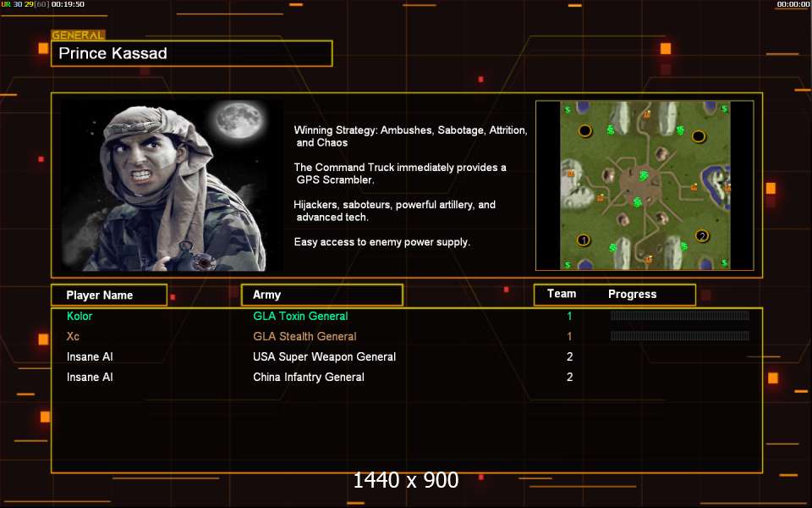812x508 pixels.
Task: Click the moon image beside the general's portrait
Action: pos(239,119)
